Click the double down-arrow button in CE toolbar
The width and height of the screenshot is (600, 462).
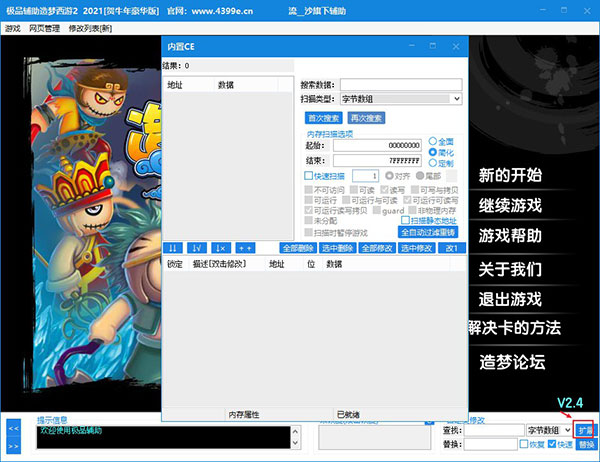[x=173, y=247]
